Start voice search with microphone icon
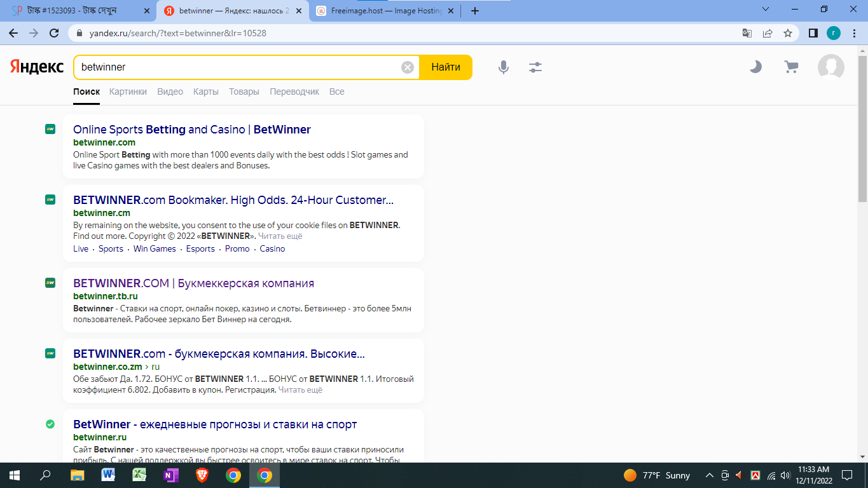 pyautogui.click(x=504, y=67)
